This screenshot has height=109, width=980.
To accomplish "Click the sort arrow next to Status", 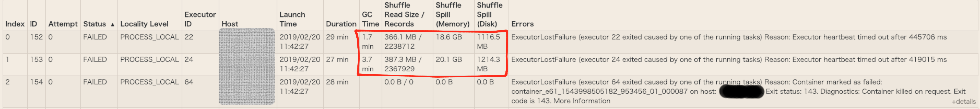I will (113, 24).
